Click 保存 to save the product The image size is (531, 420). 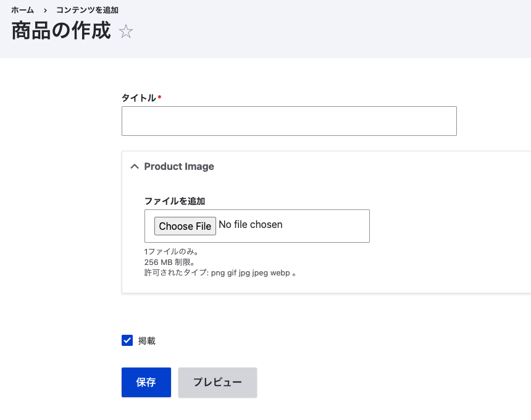146,382
